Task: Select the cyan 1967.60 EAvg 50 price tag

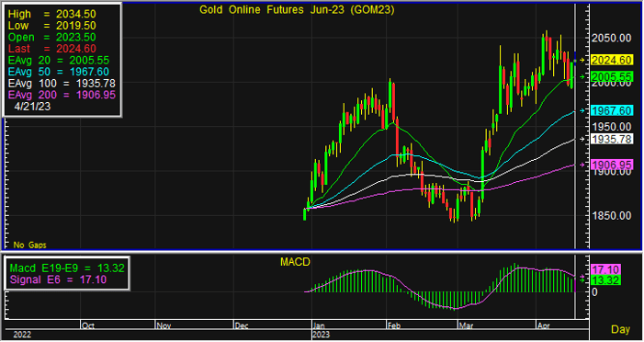Action: pyautogui.click(x=612, y=110)
